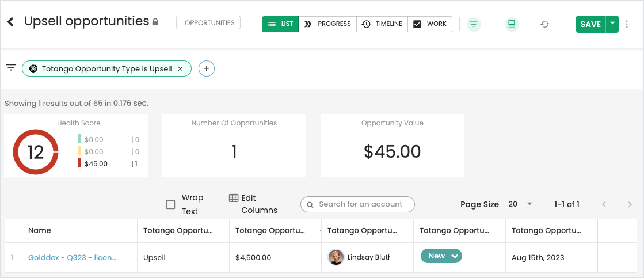Toggle the green filter circle icon
The height and width of the screenshot is (278, 644).
click(x=474, y=24)
